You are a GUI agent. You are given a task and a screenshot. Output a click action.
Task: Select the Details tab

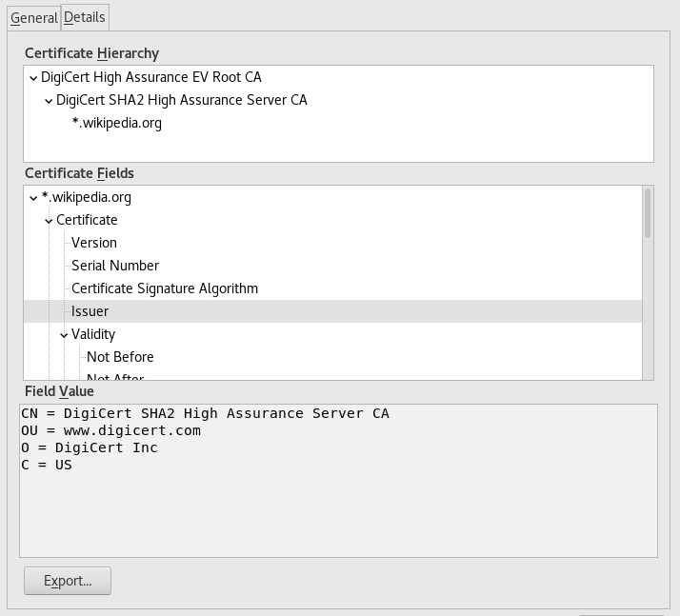click(x=85, y=17)
